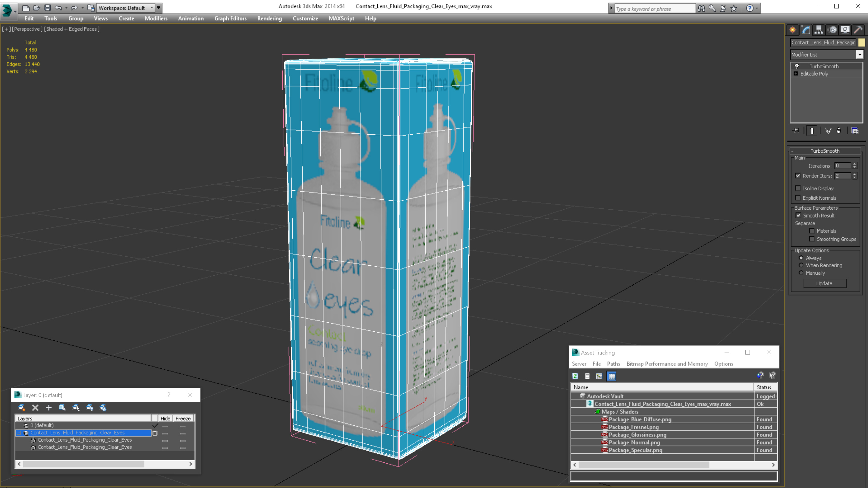Open Bitmap Performance and Memory menu

coord(667,364)
